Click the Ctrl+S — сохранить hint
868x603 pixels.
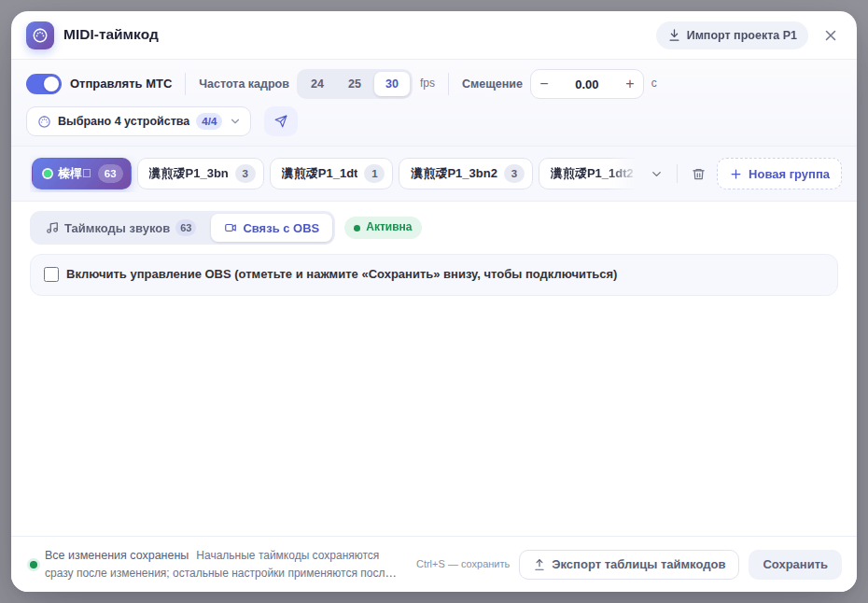pyautogui.click(x=463, y=564)
